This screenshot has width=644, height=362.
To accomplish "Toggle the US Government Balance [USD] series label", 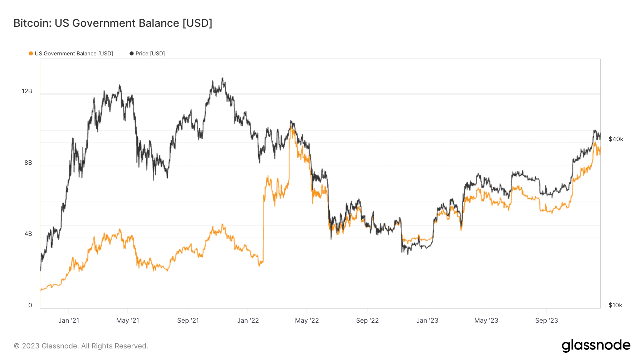I will pyautogui.click(x=74, y=54).
